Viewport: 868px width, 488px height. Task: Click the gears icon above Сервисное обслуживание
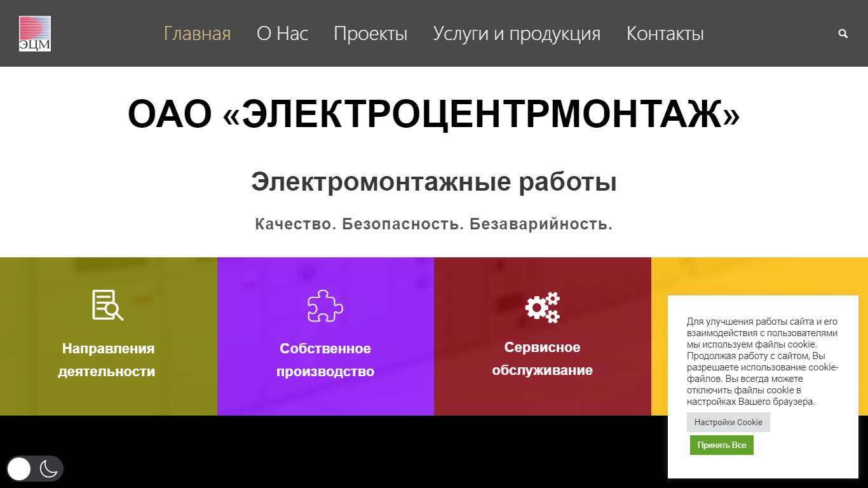[x=543, y=308]
